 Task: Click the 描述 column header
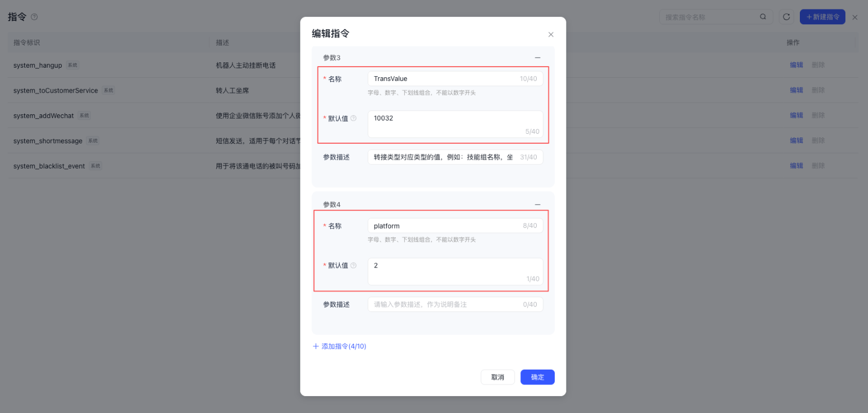point(222,42)
